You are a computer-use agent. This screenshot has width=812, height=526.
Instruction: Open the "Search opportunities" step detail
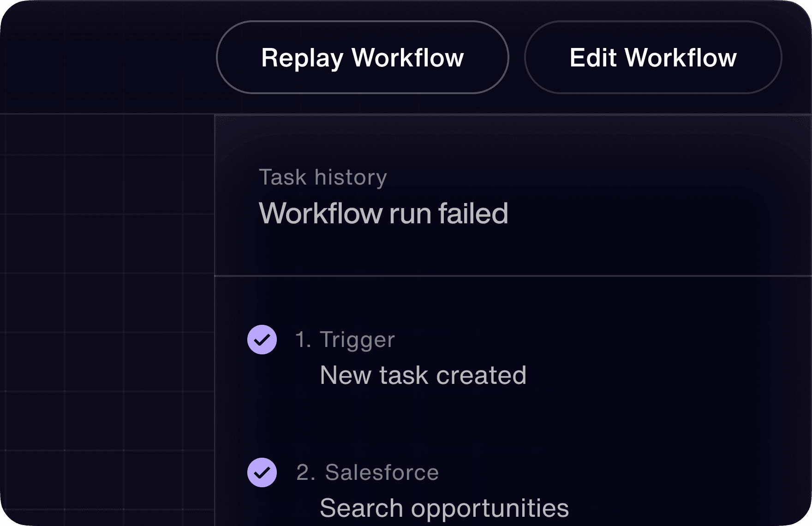point(444,508)
